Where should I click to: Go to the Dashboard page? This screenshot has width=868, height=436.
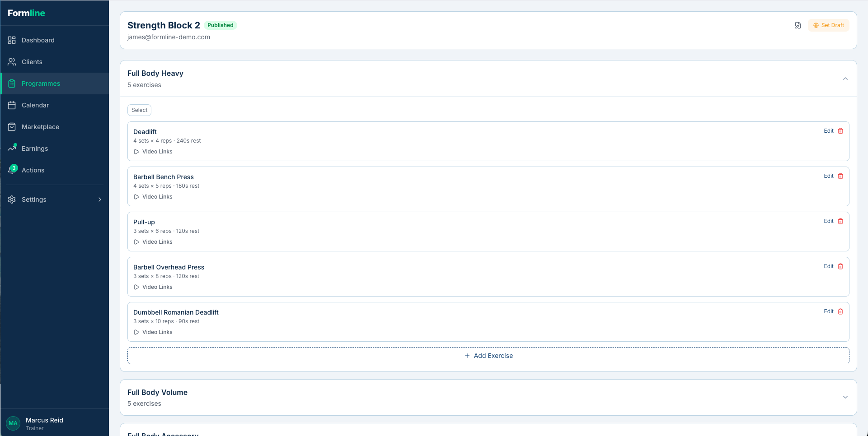(x=38, y=40)
